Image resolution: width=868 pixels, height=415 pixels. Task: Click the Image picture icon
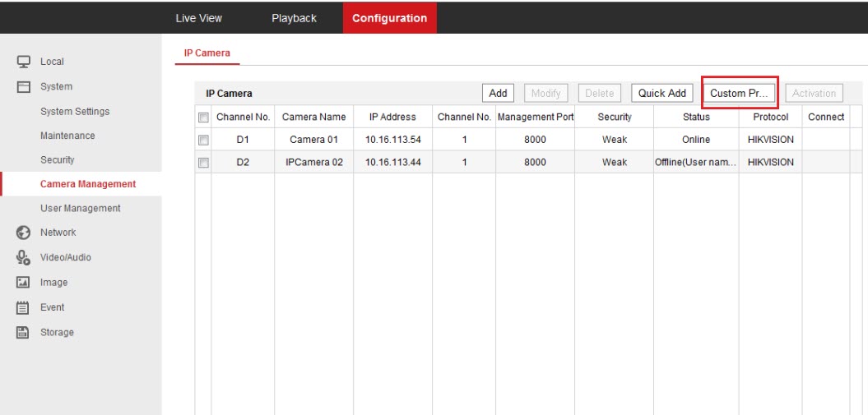coord(24,283)
